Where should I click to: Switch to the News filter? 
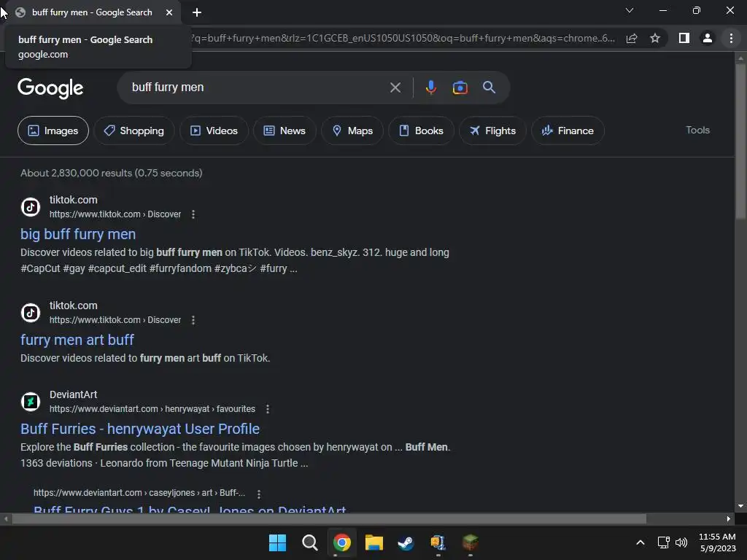[x=285, y=131]
